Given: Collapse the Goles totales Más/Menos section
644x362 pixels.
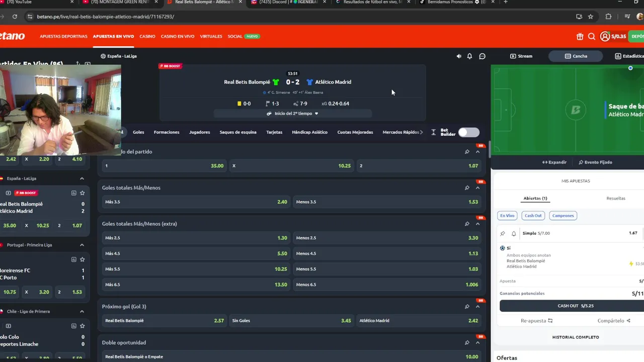Looking at the screenshot, I should [477, 188].
